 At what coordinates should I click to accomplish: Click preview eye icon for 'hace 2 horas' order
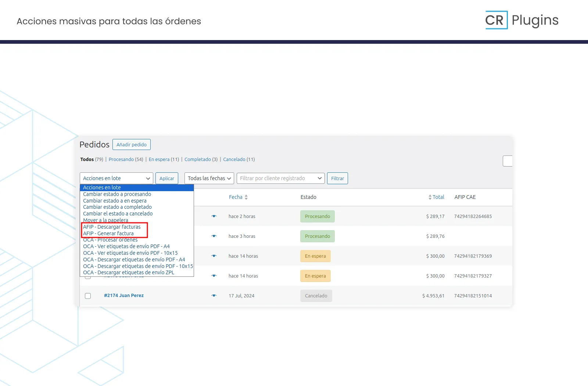[x=214, y=216]
